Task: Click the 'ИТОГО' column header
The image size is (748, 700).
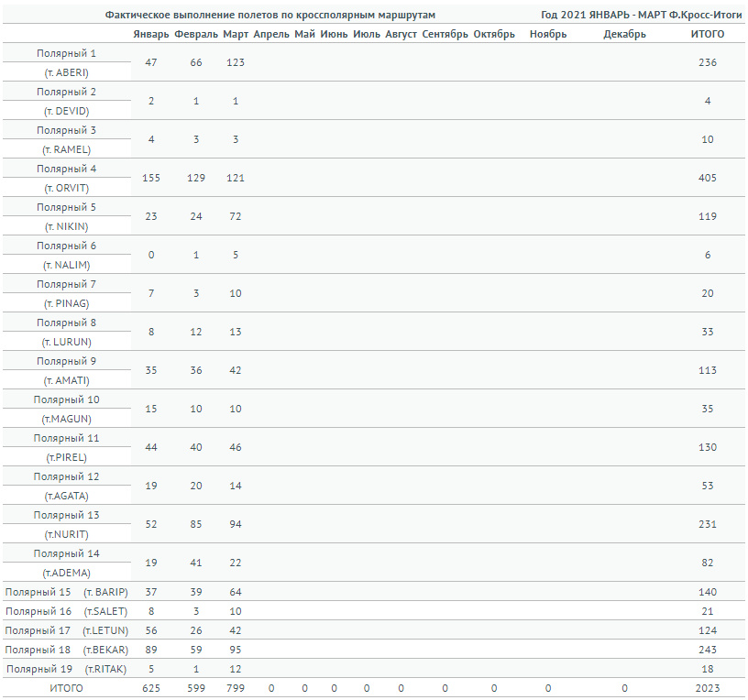Action: point(708,34)
